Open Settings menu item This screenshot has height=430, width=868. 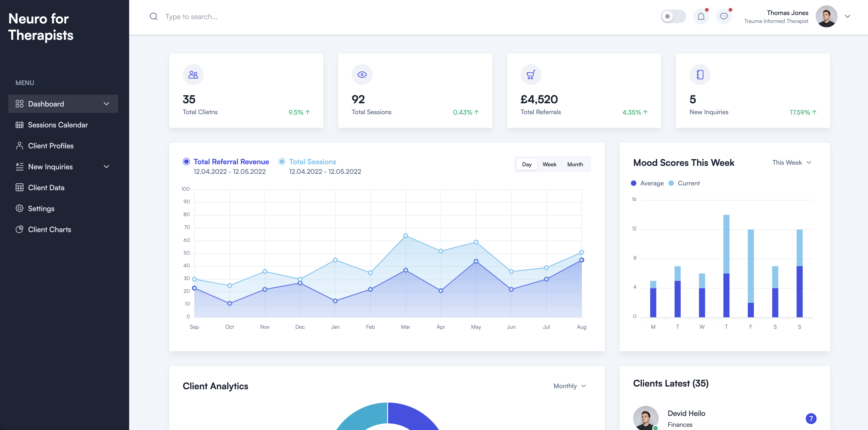point(63,208)
